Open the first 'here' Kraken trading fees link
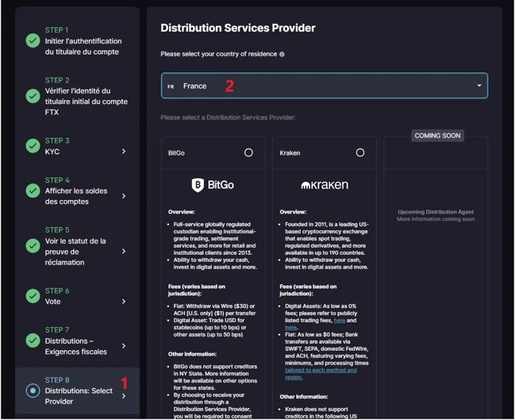Screen dimensions: 515x420 coord(339,320)
